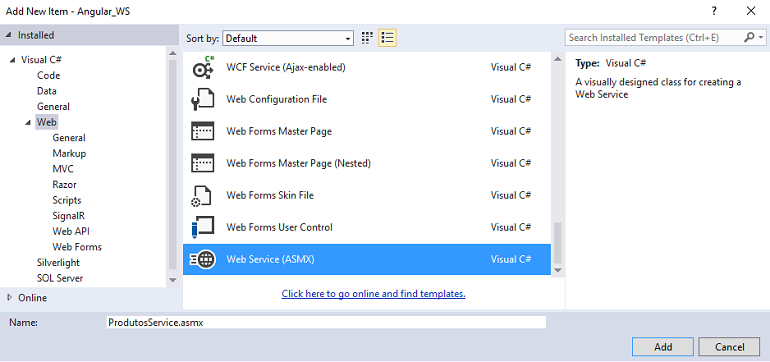Select the Web Service (ASMX) template name
This screenshot has height=362, width=770.
[x=270, y=259]
